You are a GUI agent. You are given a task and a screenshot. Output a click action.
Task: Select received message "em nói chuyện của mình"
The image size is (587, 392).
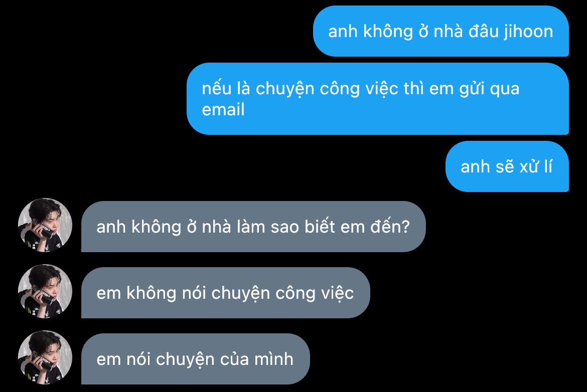tap(196, 359)
